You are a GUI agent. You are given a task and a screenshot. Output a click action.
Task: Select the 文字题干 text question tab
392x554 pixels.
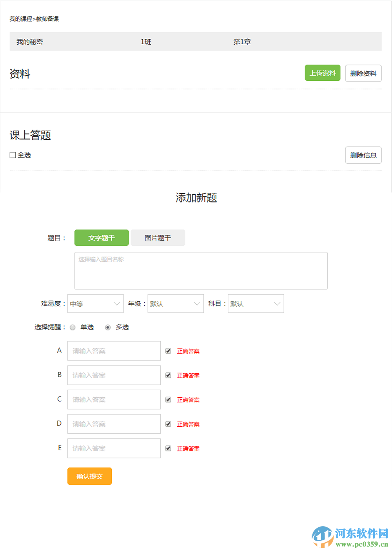coord(101,237)
